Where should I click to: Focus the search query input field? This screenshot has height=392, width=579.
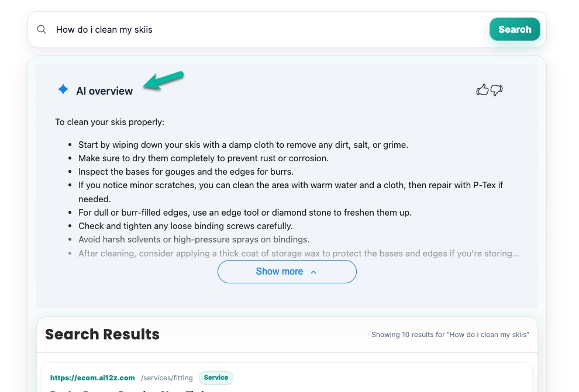[x=263, y=29]
